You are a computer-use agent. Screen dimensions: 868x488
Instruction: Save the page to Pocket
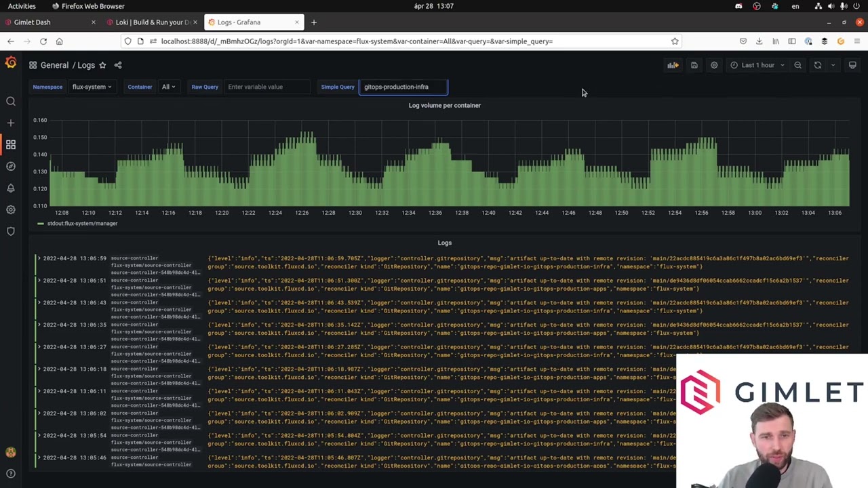click(743, 41)
